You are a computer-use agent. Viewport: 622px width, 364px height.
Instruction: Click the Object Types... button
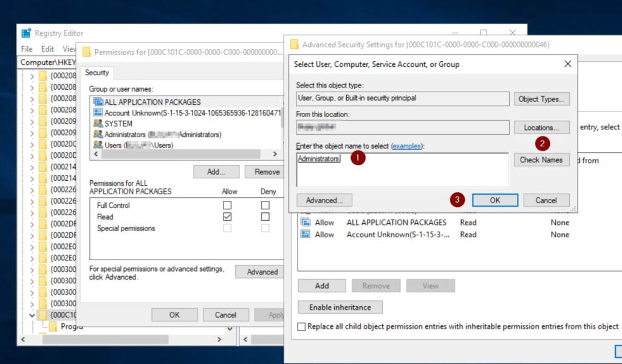coord(541,99)
